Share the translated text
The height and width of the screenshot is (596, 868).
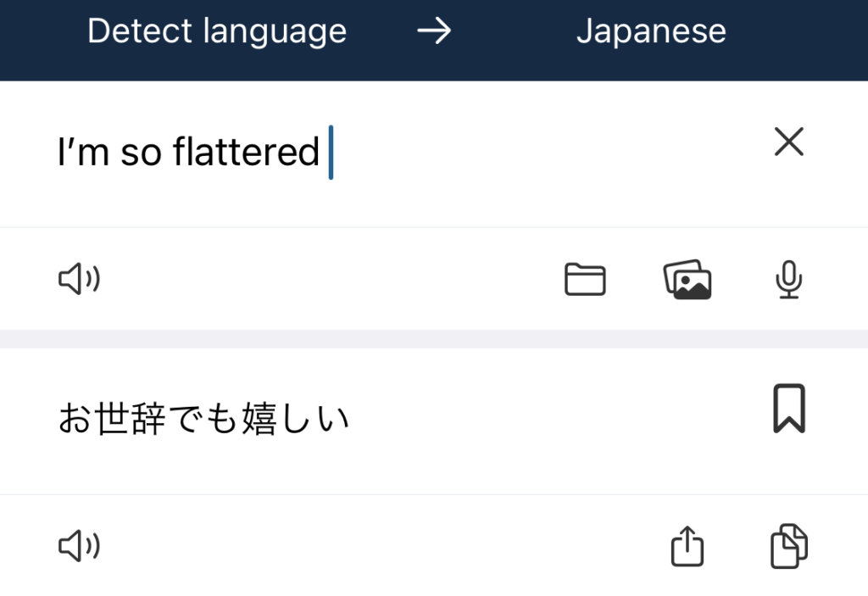687,547
